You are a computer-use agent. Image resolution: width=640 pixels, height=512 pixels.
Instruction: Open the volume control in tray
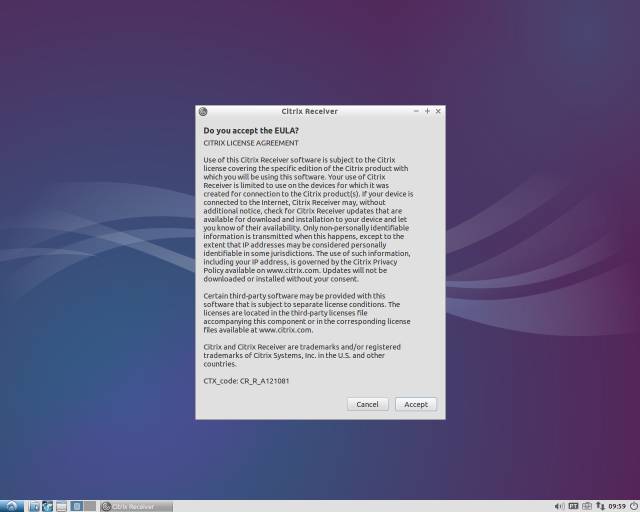tap(560, 506)
